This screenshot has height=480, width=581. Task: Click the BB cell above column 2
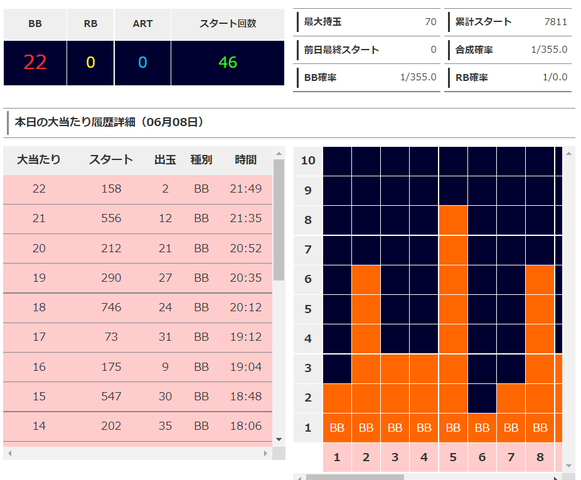(366, 428)
